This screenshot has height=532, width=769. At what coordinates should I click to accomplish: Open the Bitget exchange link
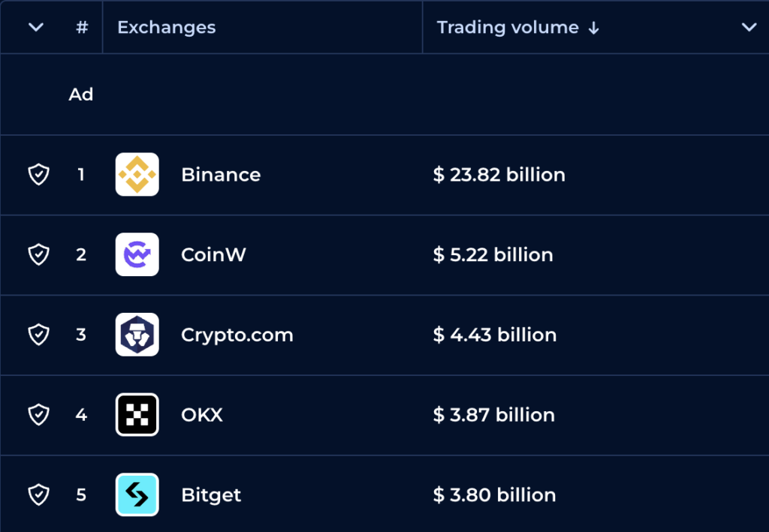[210, 494]
